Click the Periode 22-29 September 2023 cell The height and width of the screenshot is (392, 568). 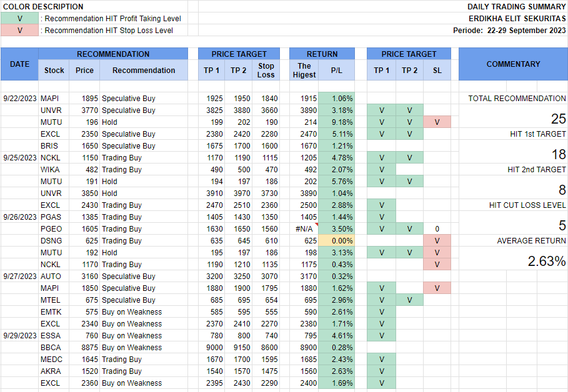pyautogui.click(x=509, y=31)
